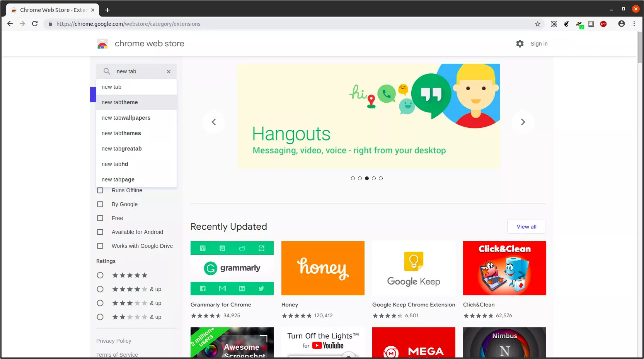644x359 pixels.
Task: Click the Stylish extension icon
Action: [591, 24]
